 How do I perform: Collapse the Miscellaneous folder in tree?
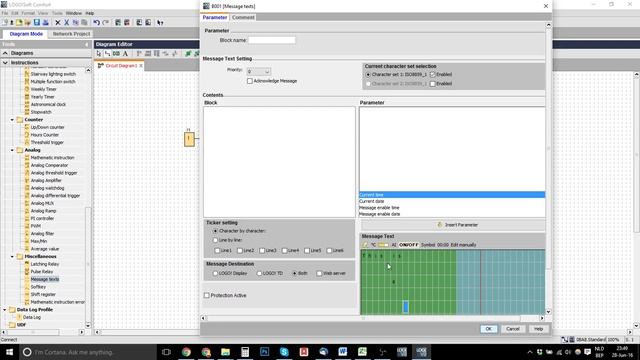pyautogui.click(x=12, y=256)
